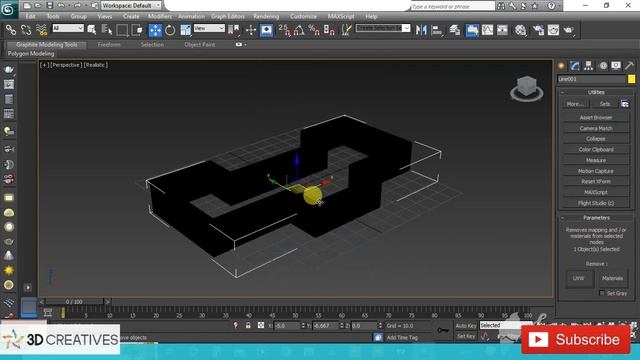This screenshot has height=360, width=640.
Task: Click the Reset XForm button
Action: [x=596, y=181]
